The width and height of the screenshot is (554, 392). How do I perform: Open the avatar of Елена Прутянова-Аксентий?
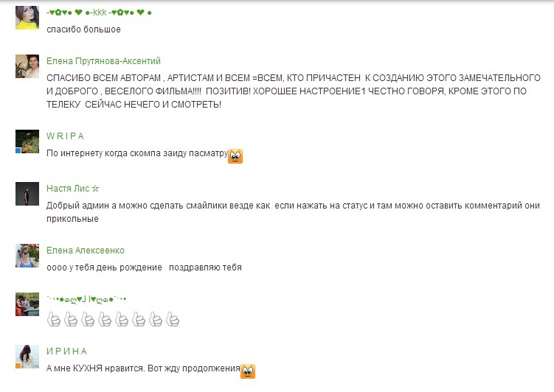(27, 66)
